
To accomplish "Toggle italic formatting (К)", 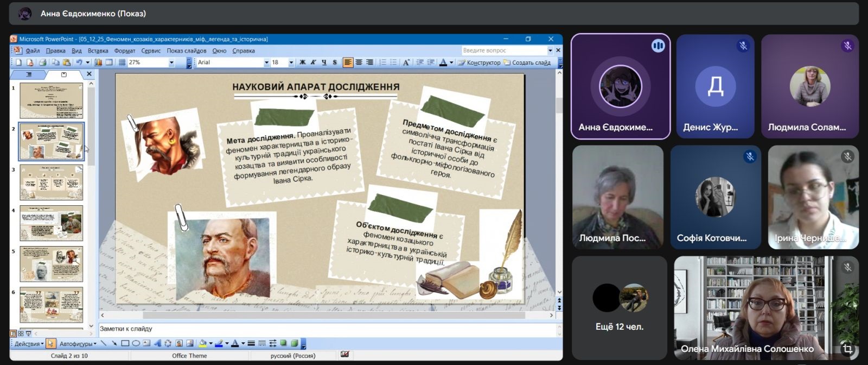I will pyautogui.click(x=313, y=62).
